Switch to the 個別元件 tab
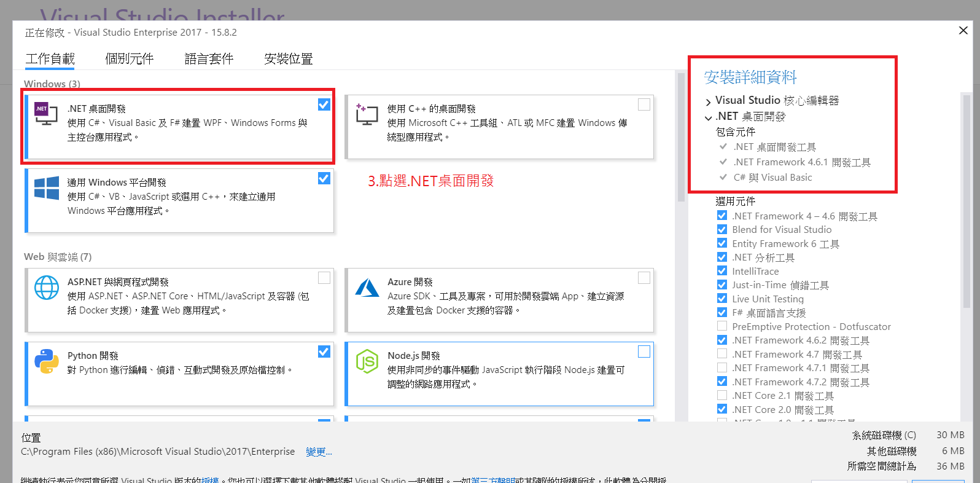The width and height of the screenshot is (980, 483). (x=129, y=59)
